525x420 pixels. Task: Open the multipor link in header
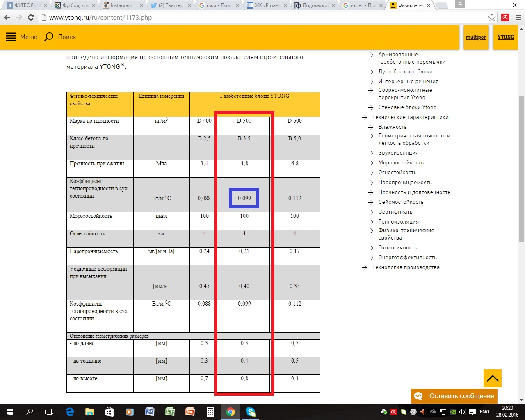pos(476,37)
